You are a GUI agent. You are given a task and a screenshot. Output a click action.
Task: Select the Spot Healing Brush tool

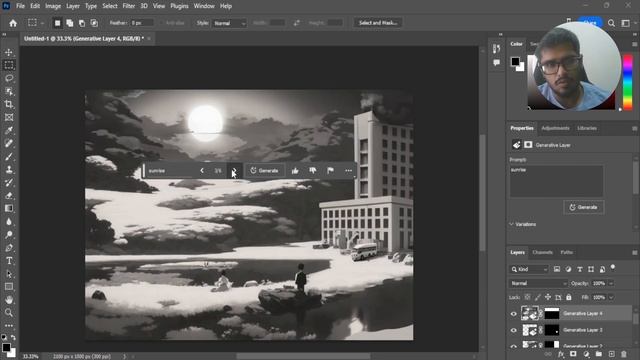click(9, 143)
